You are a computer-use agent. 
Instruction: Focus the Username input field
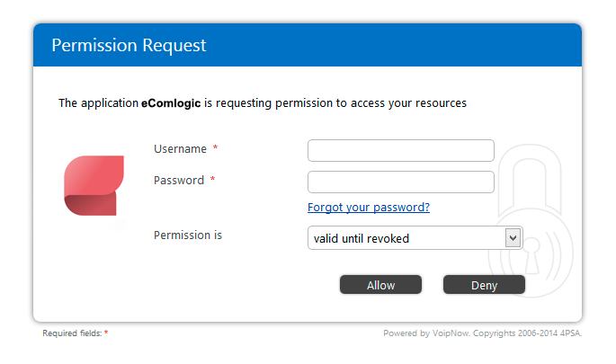(x=401, y=150)
